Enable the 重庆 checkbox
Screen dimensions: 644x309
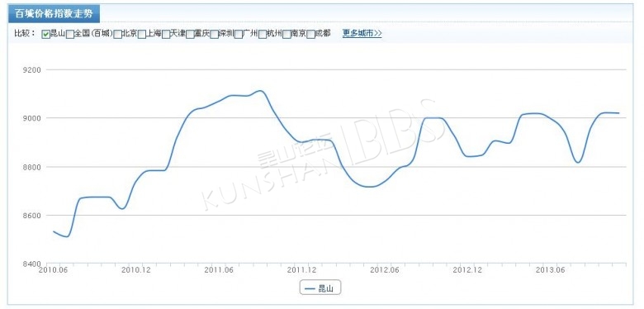pos(190,35)
